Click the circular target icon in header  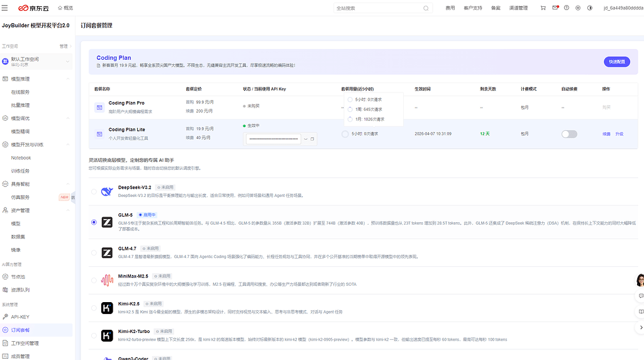click(x=578, y=8)
